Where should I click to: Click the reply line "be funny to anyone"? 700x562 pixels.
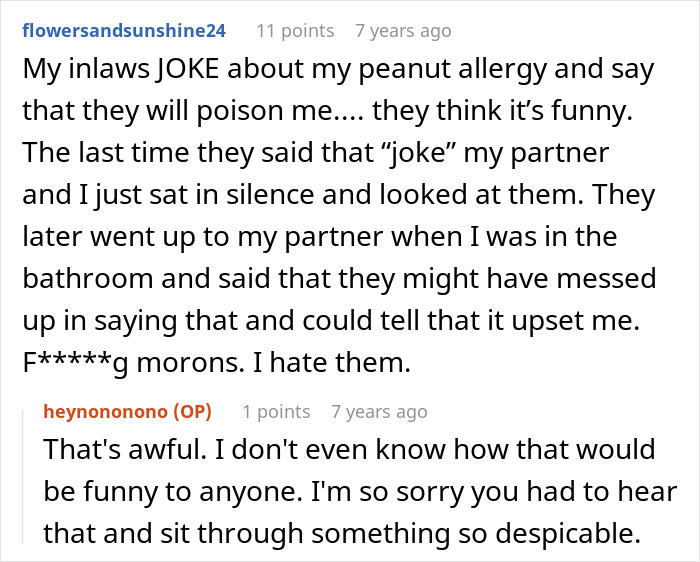(158, 492)
